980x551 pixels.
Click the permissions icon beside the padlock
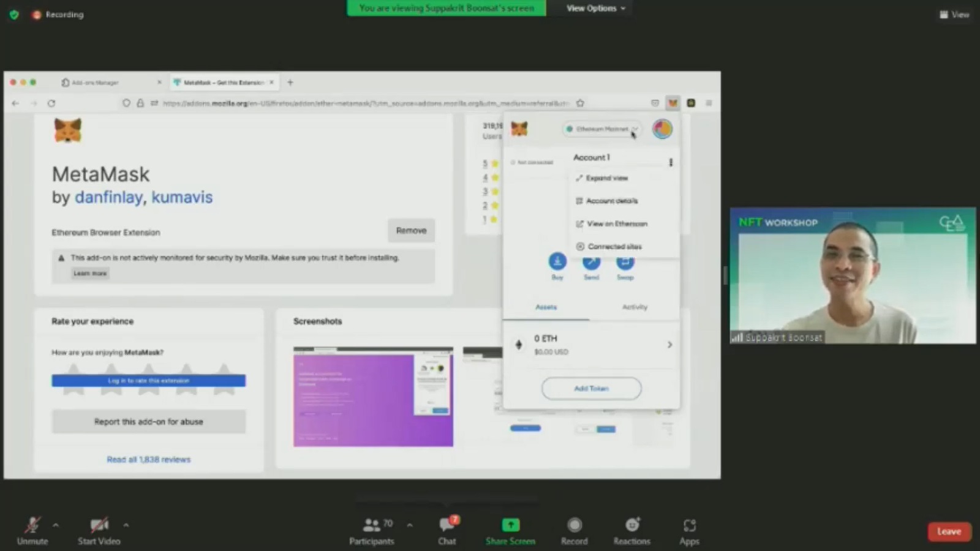pyautogui.click(x=154, y=103)
